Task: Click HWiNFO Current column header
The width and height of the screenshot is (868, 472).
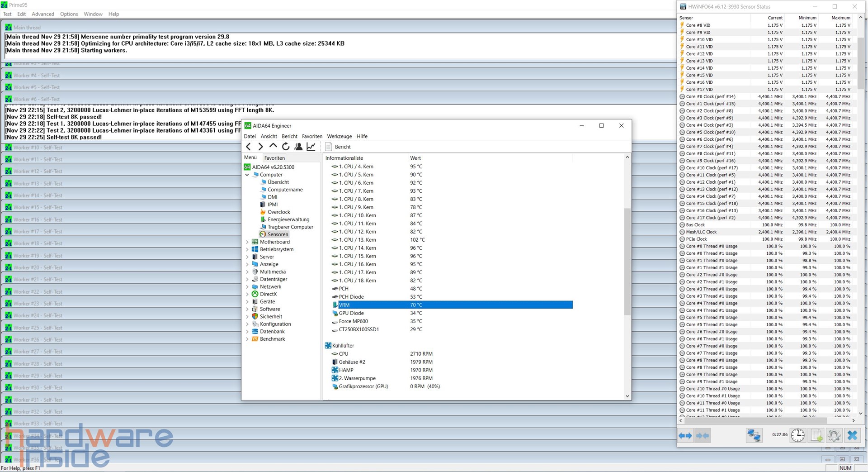Action: pyautogui.click(x=767, y=18)
